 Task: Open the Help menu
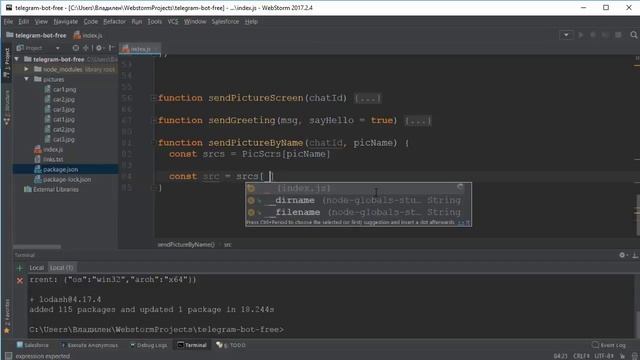[x=251, y=22]
